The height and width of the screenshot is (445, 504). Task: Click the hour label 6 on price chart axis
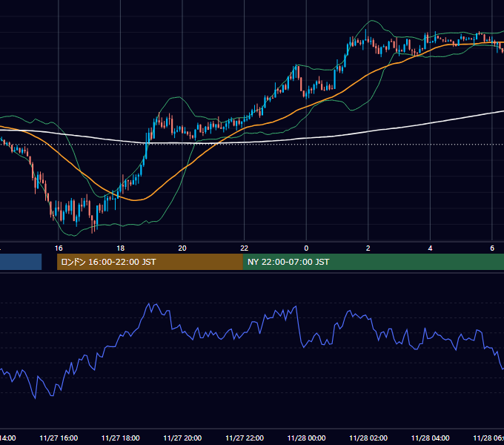492,248
